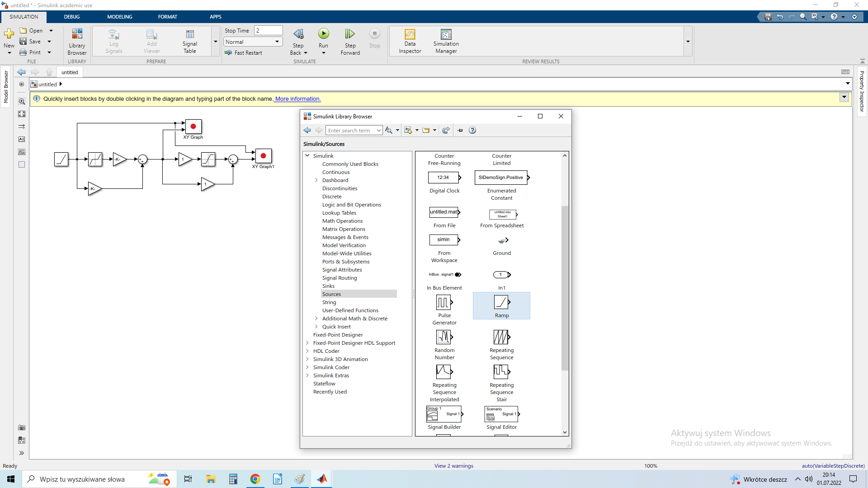The image size is (868, 488).
Task: Click the library blocks vertical scrollbar
Action: tap(564, 287)
